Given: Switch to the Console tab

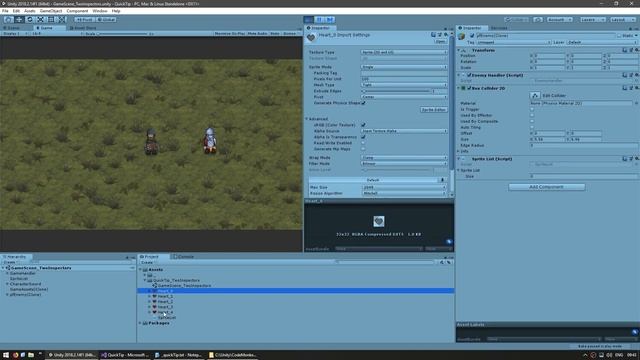Looking at the screenshot, I should (x=183, y=257).
